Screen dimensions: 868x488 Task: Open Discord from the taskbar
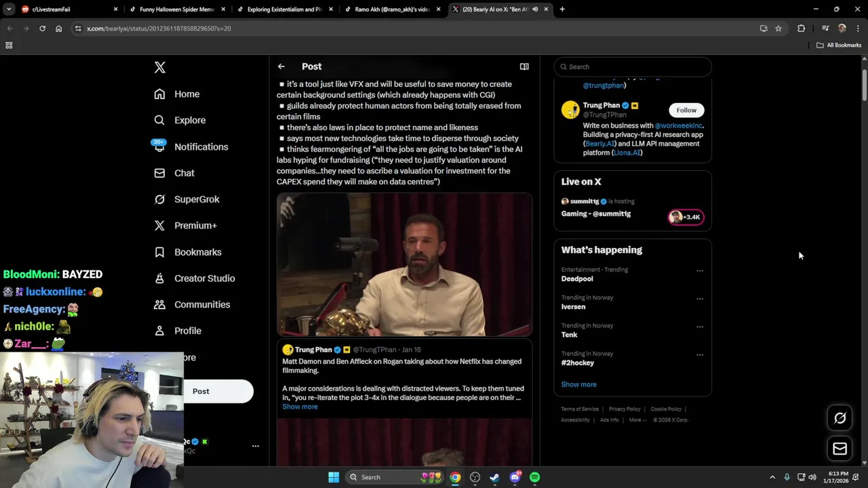(515, 477)
